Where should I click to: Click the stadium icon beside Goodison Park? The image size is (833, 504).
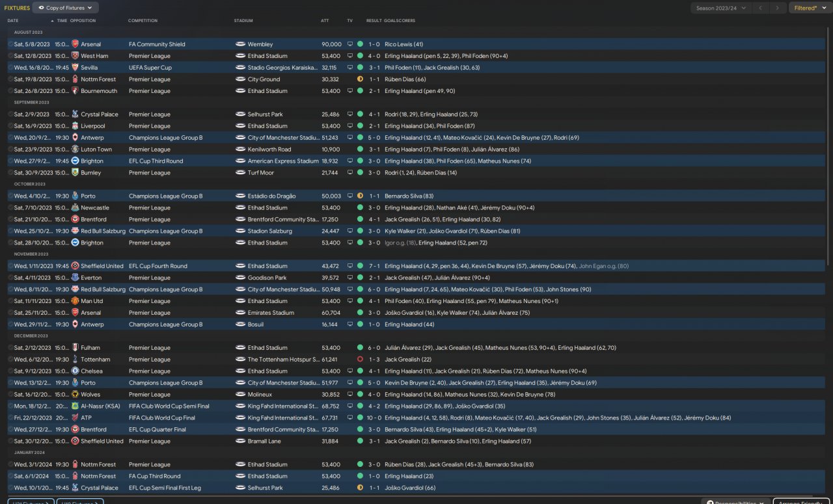tap(239, 278)
